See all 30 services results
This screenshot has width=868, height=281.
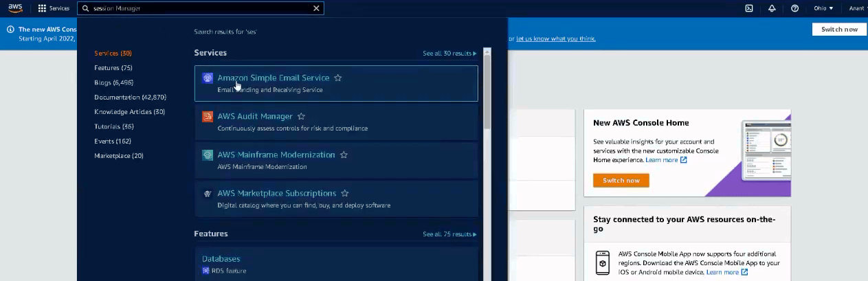pyautogui.click(x=449, y=53)
